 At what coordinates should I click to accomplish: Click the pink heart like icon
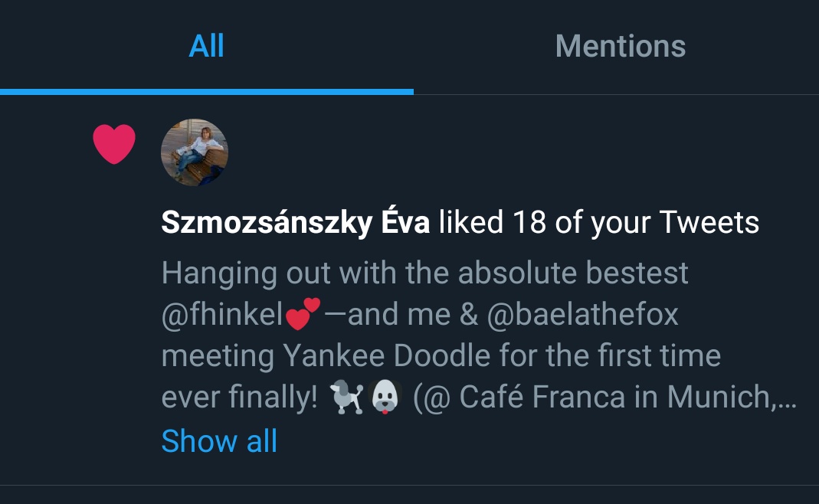[x=114, y=144]
